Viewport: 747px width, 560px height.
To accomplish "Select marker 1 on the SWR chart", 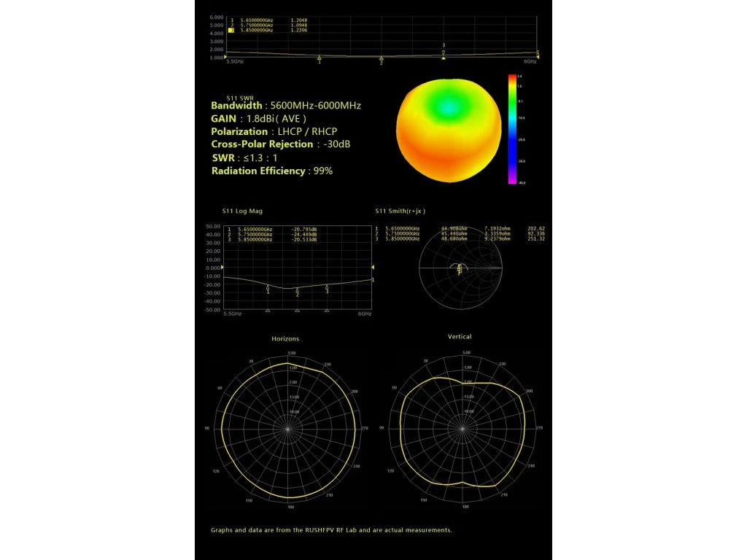I will coord(319,57).
